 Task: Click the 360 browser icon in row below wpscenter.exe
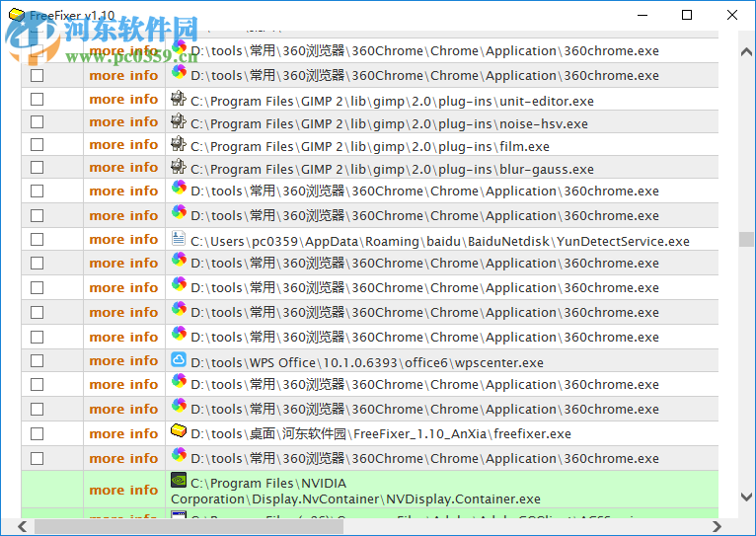[x=179, y=381]
